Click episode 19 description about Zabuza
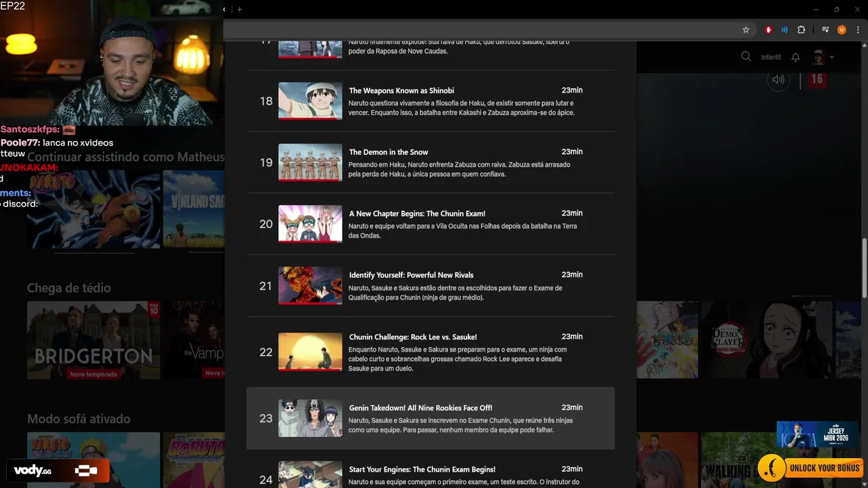Screen dimensions: 868x488 [459, 169]
